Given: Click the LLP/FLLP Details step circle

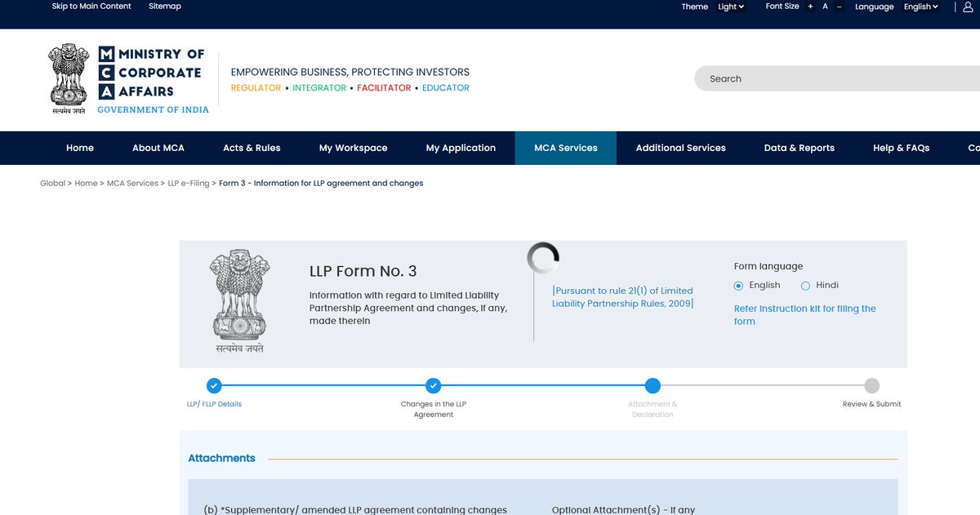Looking at the screenshot, I should click(x=214, y=386).
